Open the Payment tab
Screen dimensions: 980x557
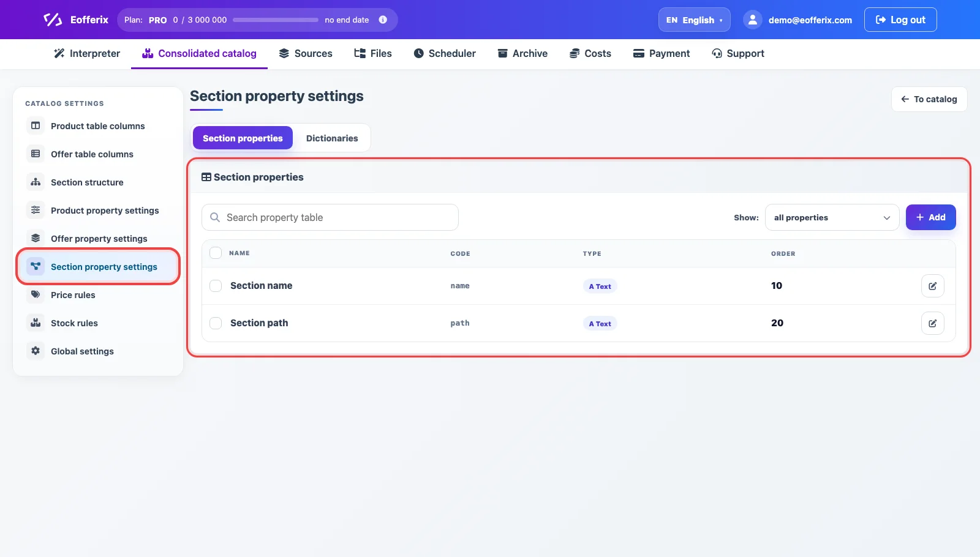pos(661,53)
